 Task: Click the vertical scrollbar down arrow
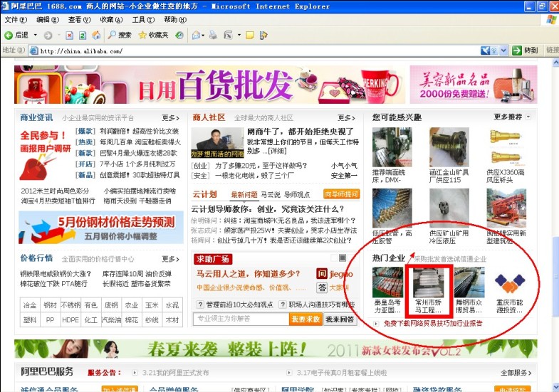tap(555, 386)
